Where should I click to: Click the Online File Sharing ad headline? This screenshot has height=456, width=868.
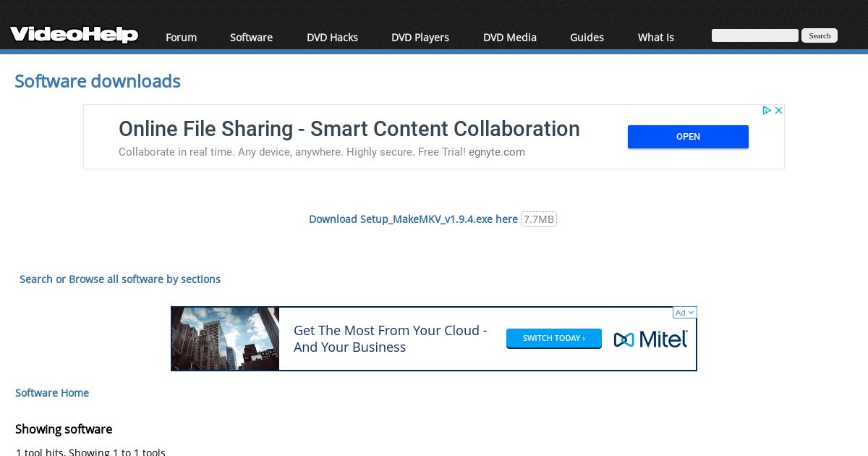point(349,129)
